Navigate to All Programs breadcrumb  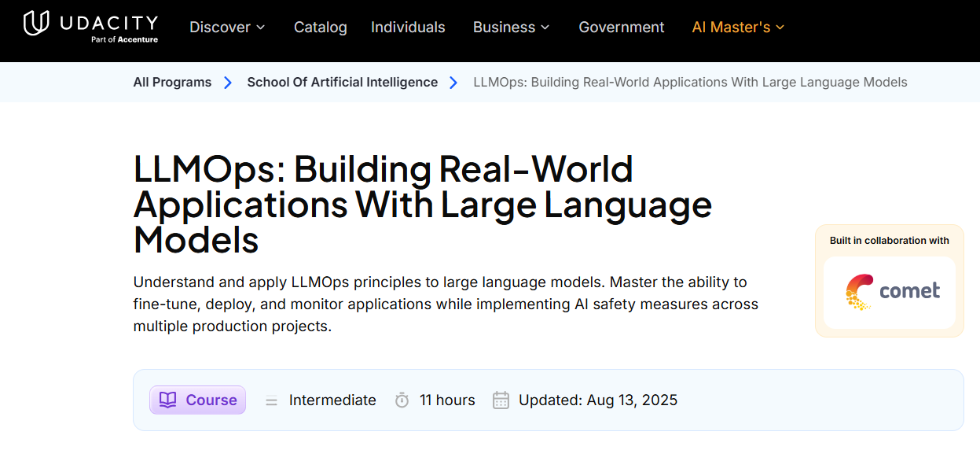tap(172, 82)
